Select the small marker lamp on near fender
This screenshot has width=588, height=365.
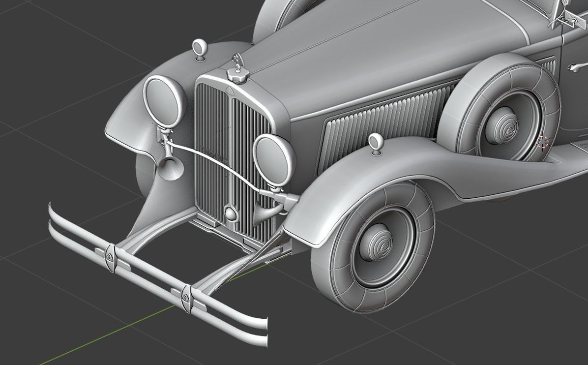coord(376,144)
